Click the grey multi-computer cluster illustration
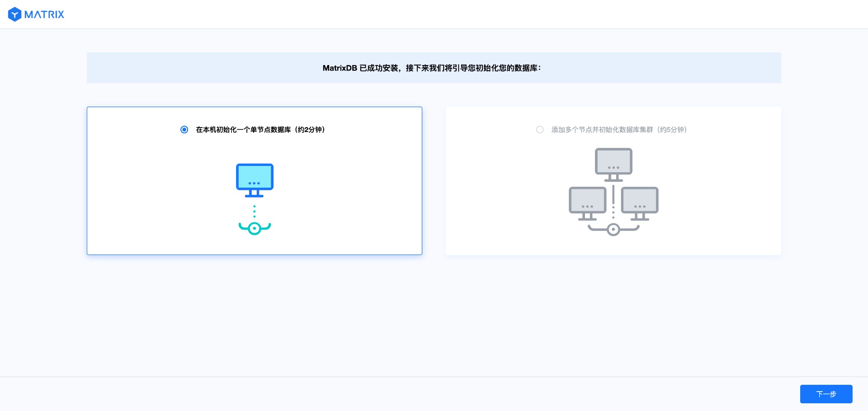 613,192
